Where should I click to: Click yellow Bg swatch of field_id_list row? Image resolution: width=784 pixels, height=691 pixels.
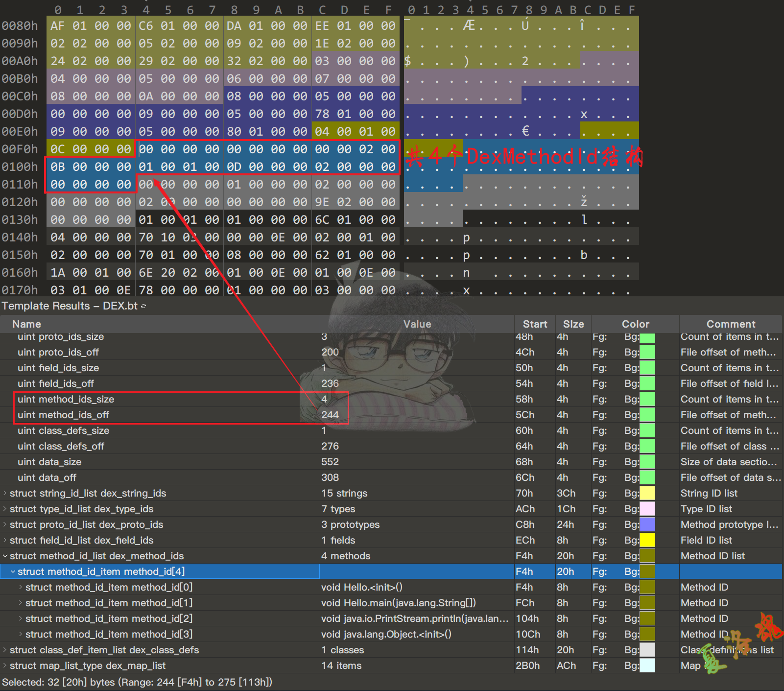point(647,540)
